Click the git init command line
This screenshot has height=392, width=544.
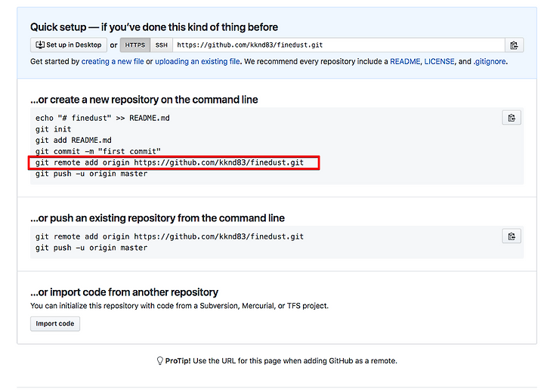(53, 129)
